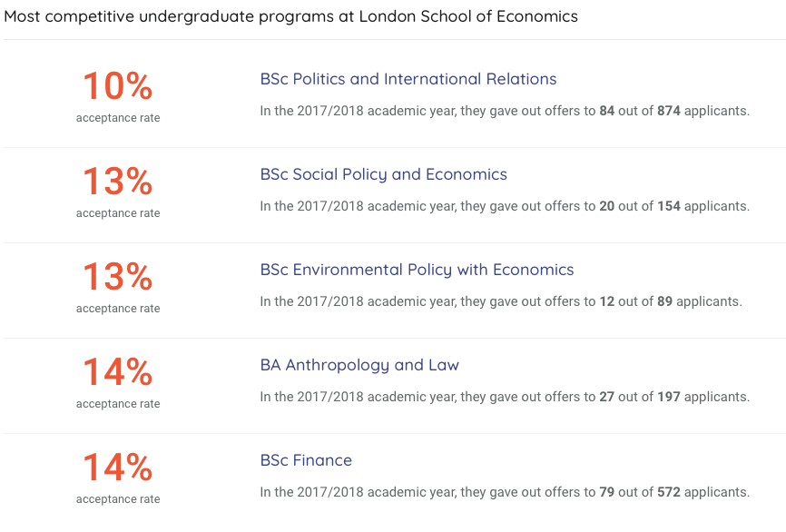Open BSc Social Policy and Economics link

pyautogui.click(x=383, y=174)
